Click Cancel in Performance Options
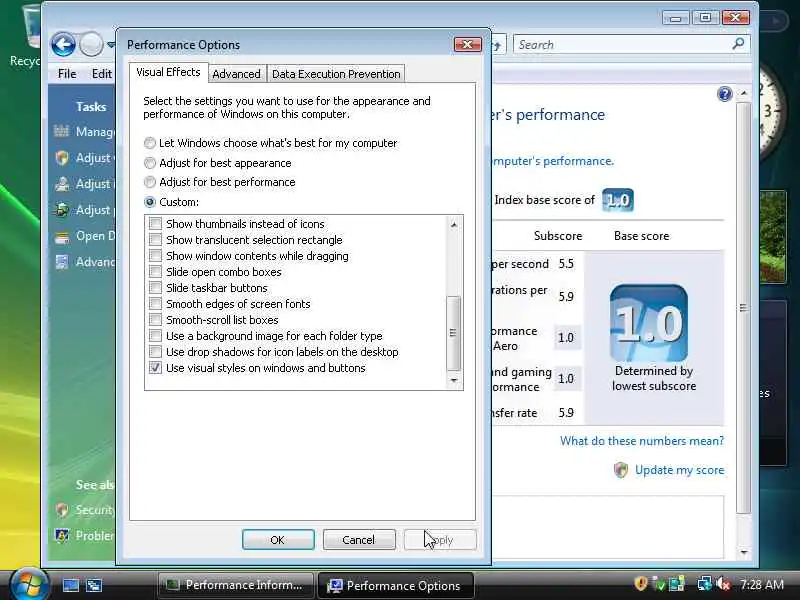 pyautogui.click(x=359, y=540)
